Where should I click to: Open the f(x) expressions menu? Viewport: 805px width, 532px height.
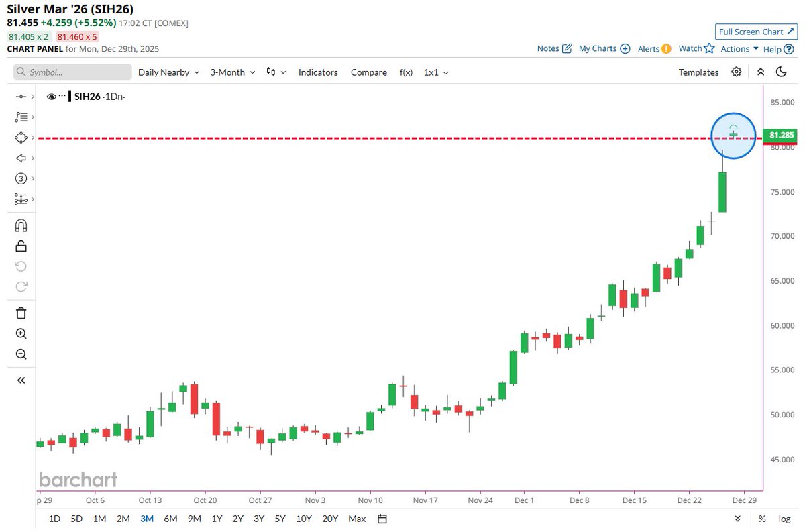pyautogui.click(x=407, y=72)
